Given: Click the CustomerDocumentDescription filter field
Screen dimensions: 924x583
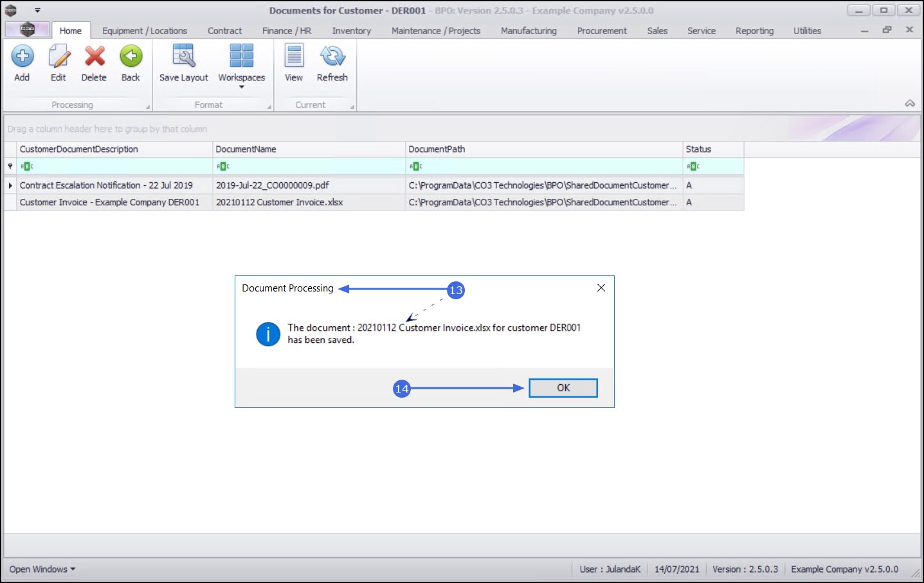Looking at the screenshot, I should coord(115,166).
